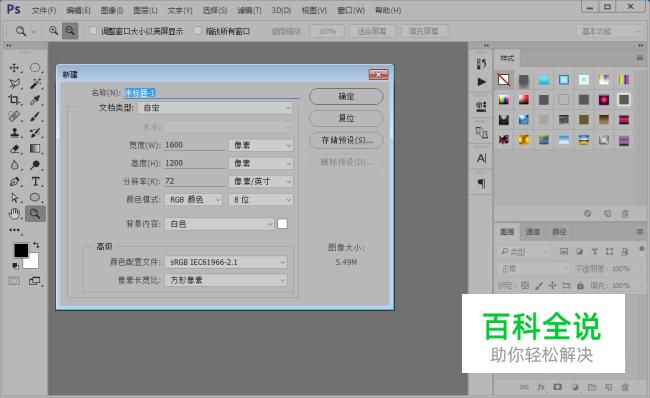650x398 pixels.
Task: Open the Character panel icon
Action: (481, 158)
